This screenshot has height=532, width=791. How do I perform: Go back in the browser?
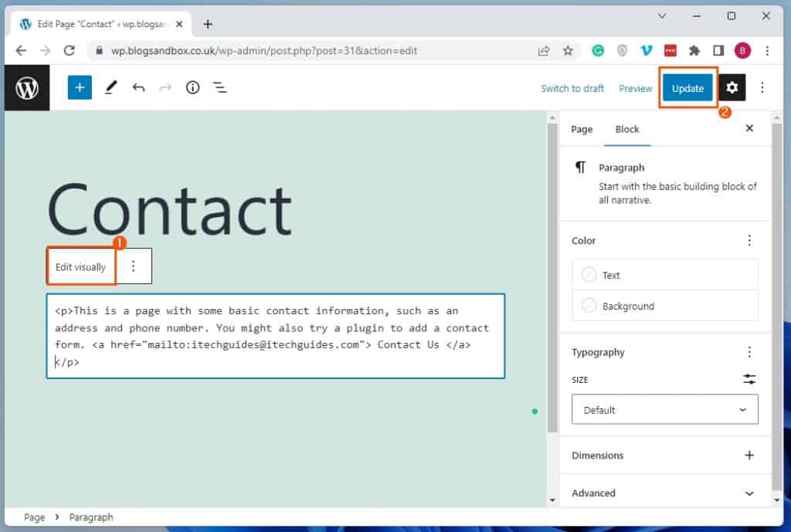pos(21,50)
